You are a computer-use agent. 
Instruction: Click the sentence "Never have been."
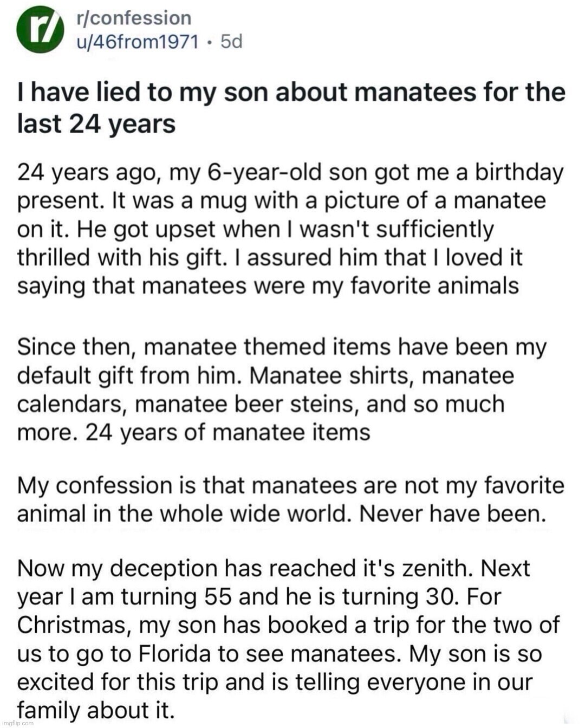453,513
